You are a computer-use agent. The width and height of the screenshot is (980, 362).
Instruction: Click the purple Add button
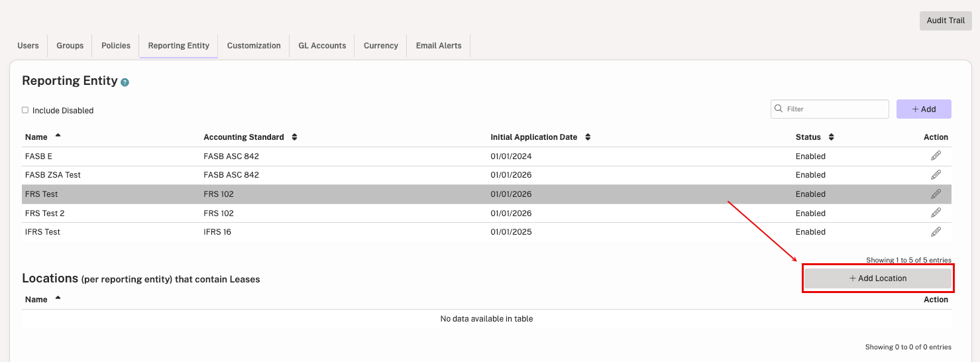pyautogui.click(x=924, y=109)
